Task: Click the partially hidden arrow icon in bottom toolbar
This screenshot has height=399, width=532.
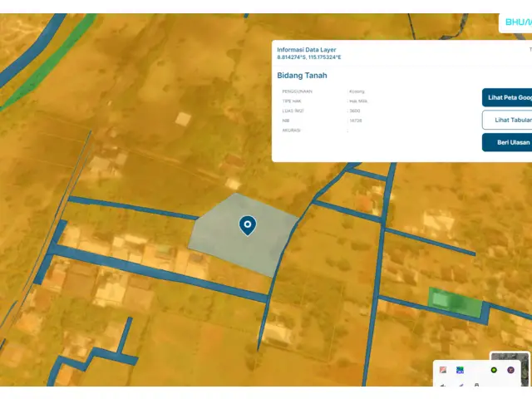Action: coord(443,385)
